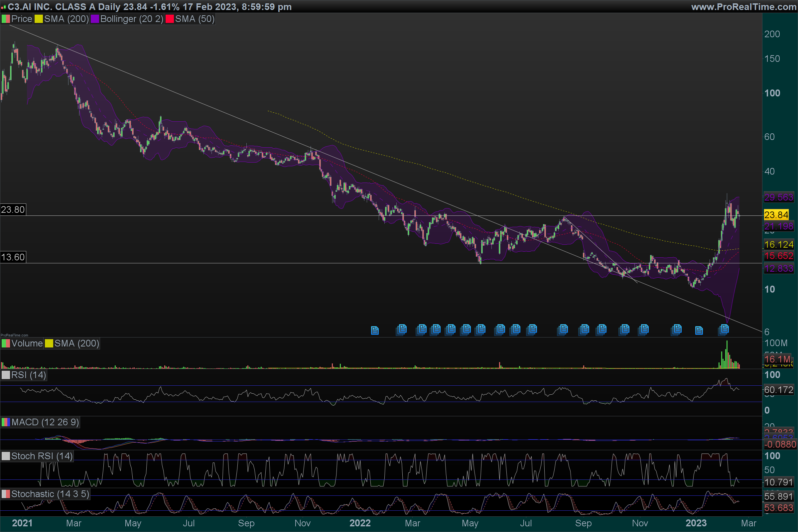Select the MACD (12 26 9) panel label
The width and height of the screenshot is (798, 532).
[x=45, y=422]
